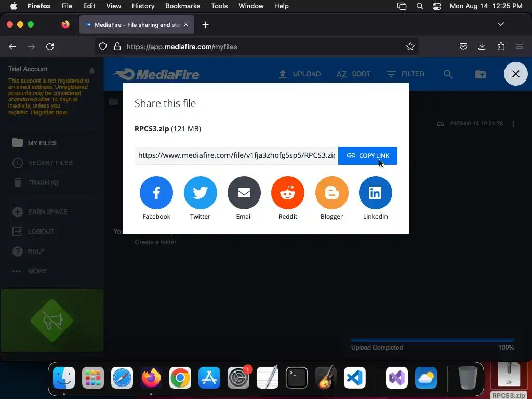532x399 pixels.
Task: Click the MediaFire logo
Action: coord(156,74)
